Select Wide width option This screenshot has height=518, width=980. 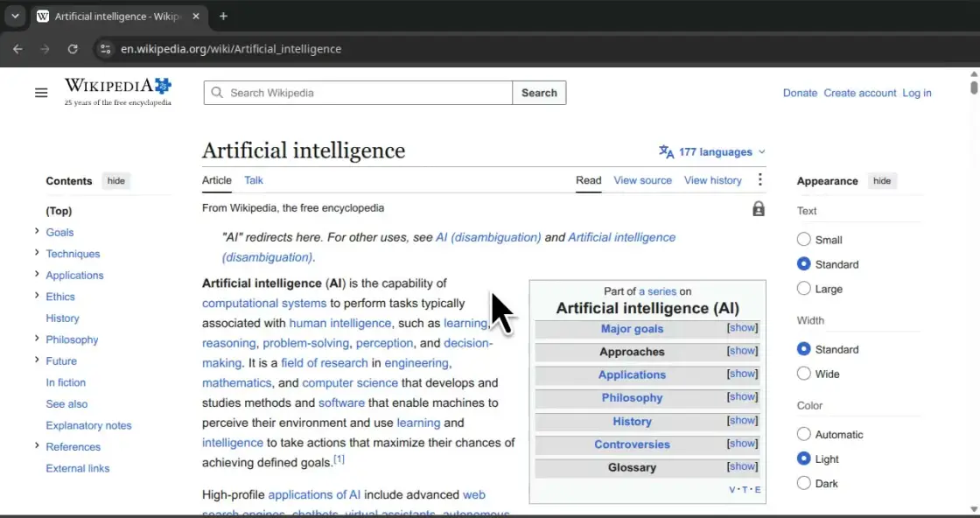coord(804,374)
